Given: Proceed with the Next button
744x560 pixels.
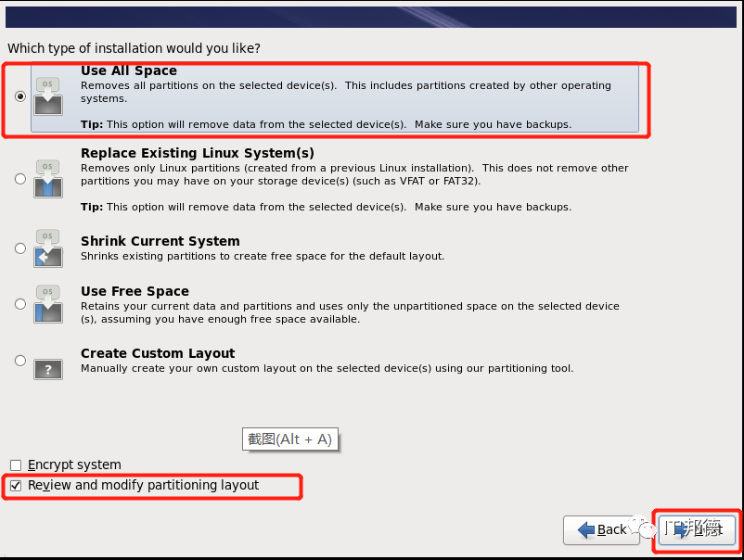Looking at the screenshot, I should 697,529.
